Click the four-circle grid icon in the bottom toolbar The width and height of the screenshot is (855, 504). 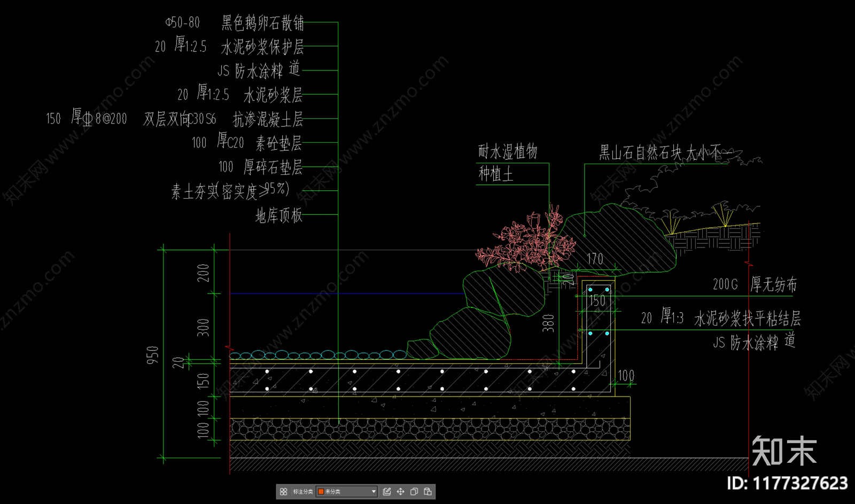point(284,492)
